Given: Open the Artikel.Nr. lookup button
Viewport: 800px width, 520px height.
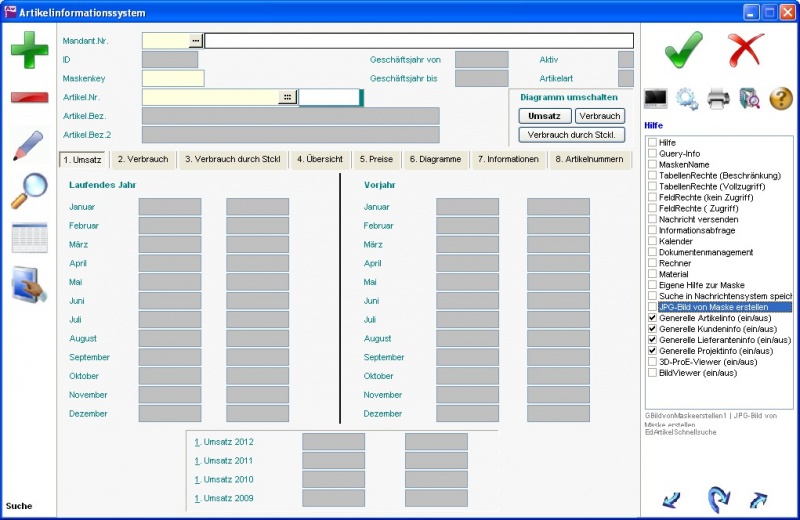Looking at the screenshot, I should 287,97.
